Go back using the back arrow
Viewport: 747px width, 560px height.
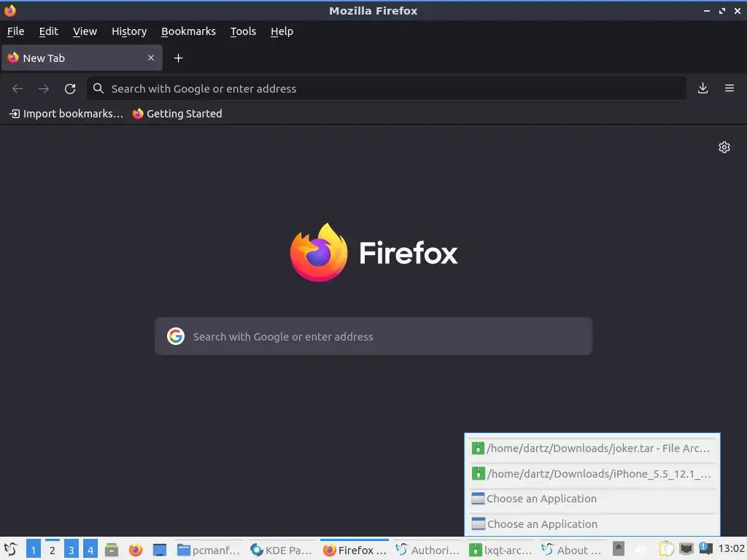click(18, 88)
